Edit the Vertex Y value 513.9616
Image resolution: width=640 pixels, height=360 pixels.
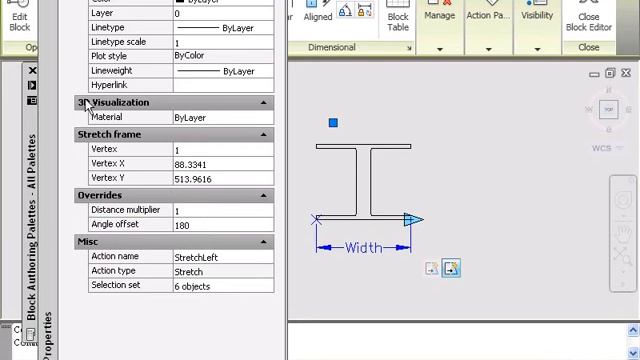coord(223,179)
